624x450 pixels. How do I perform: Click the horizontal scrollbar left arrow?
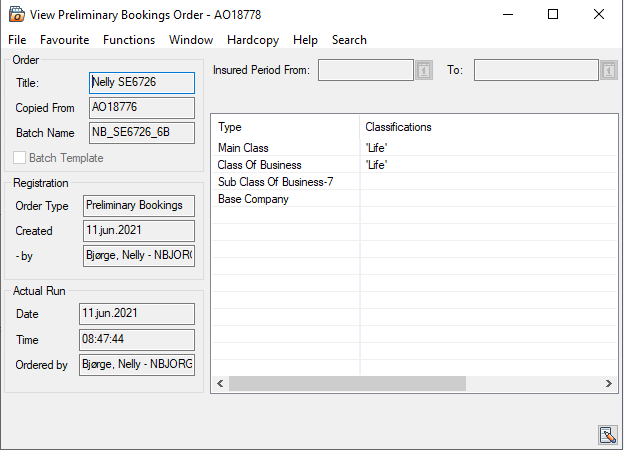click(x=219, y=384)
